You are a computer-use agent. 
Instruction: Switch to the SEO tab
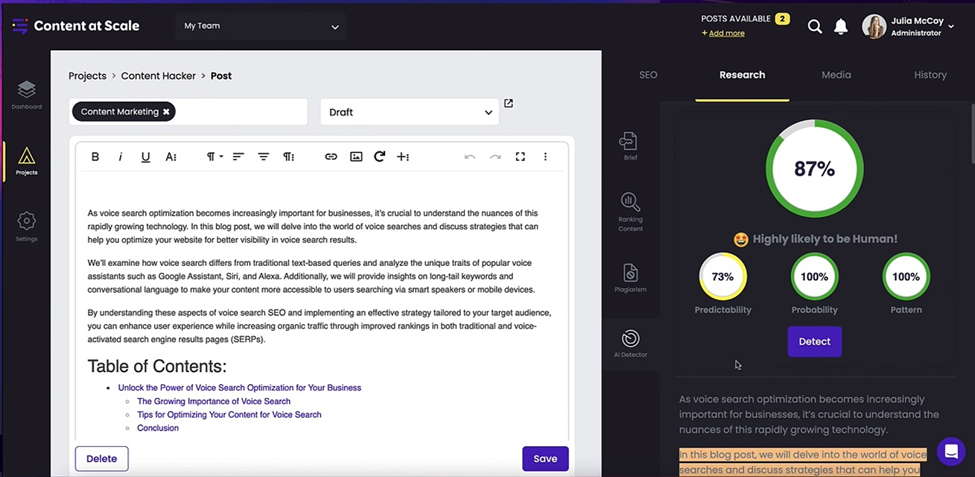(648, 75)
